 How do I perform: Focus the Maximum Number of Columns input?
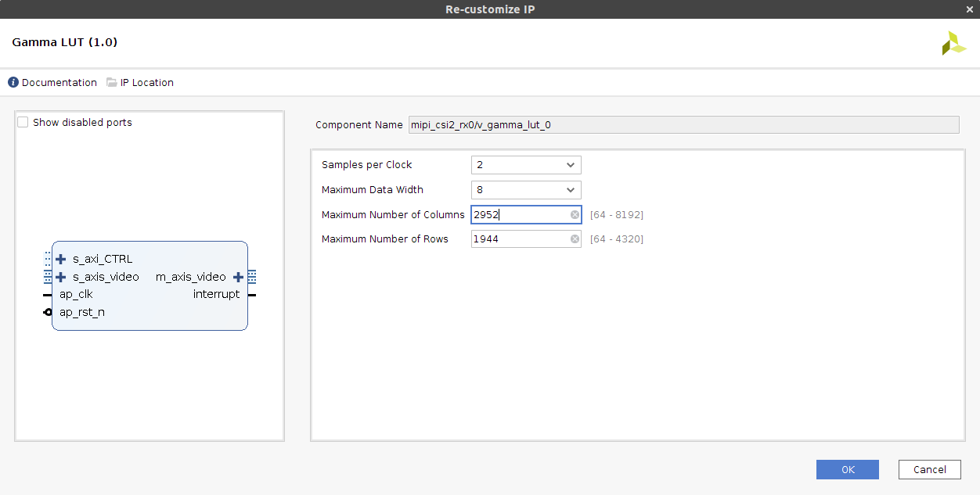coord(520,215)
